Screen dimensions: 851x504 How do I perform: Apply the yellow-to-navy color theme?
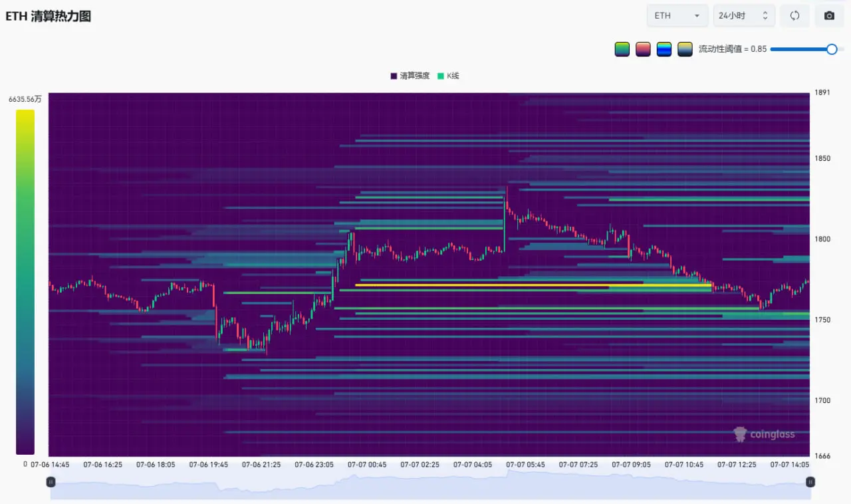685,49
